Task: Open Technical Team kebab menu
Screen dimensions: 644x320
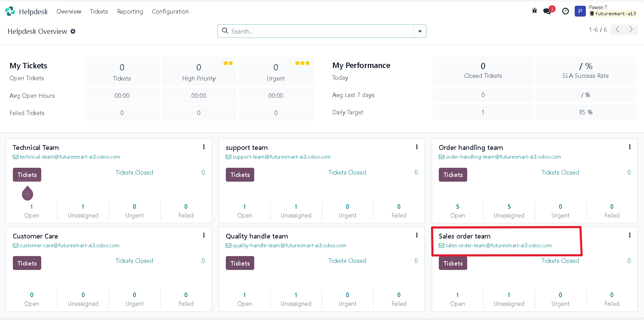Action: pos(204,147)
